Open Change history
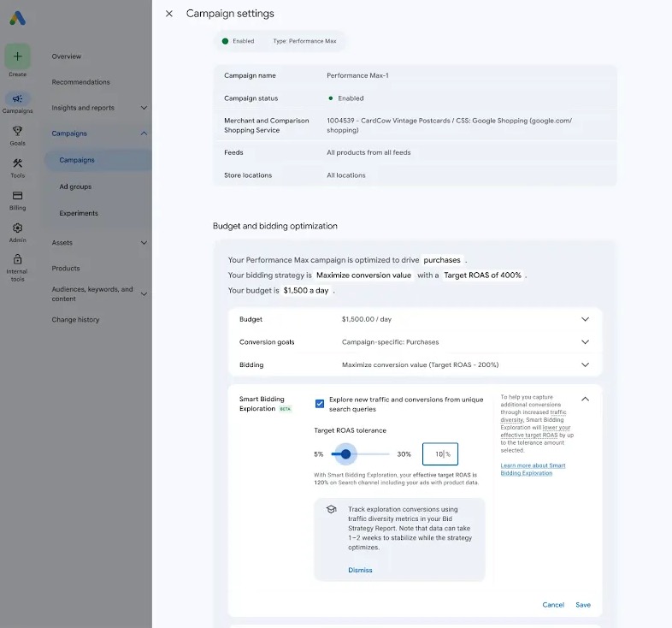The image size is (672, 628). [x=75, y=320]
